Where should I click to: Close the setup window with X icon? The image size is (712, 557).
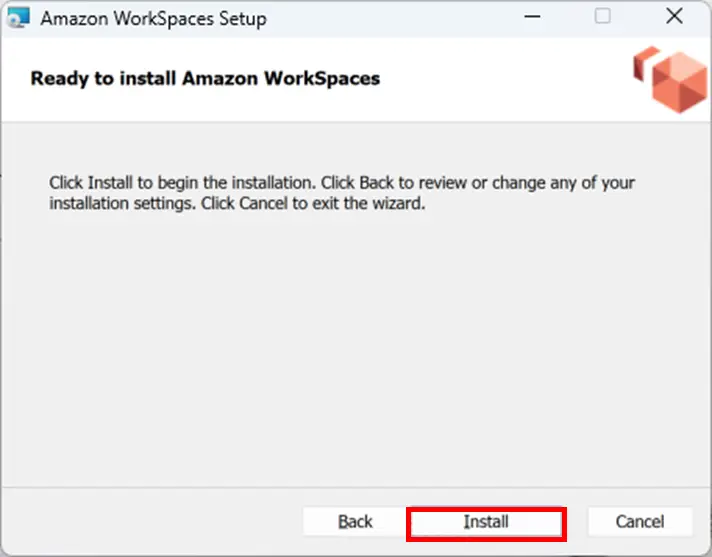click(674, 16)
